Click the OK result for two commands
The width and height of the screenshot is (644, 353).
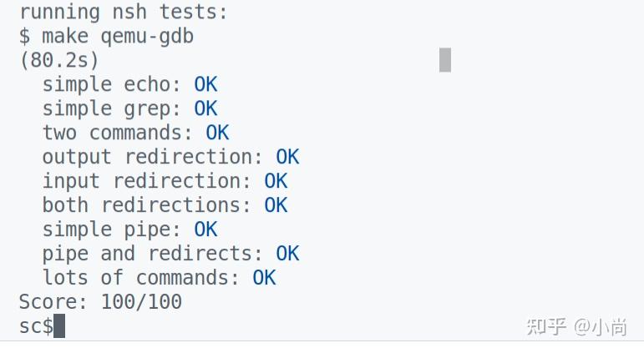217,134
